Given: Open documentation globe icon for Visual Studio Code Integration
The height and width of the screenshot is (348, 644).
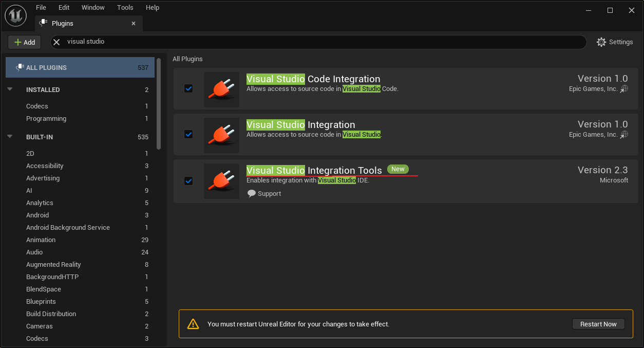Looking at the screenshot, I should point(624,89).
